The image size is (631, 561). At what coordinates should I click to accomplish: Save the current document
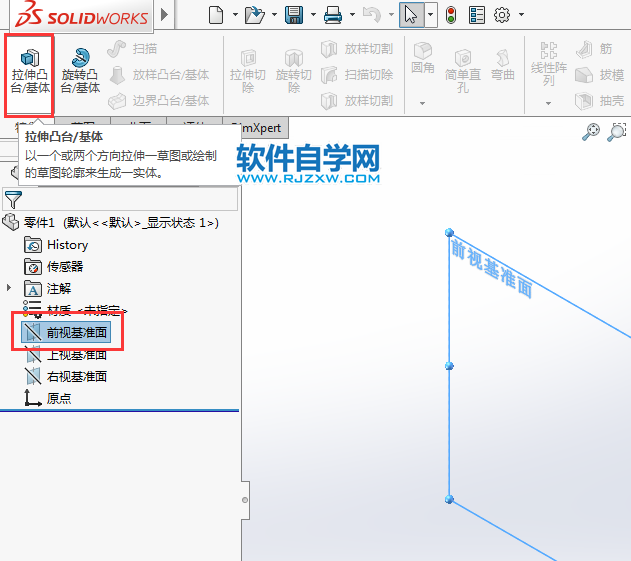(x=294, y=15)
